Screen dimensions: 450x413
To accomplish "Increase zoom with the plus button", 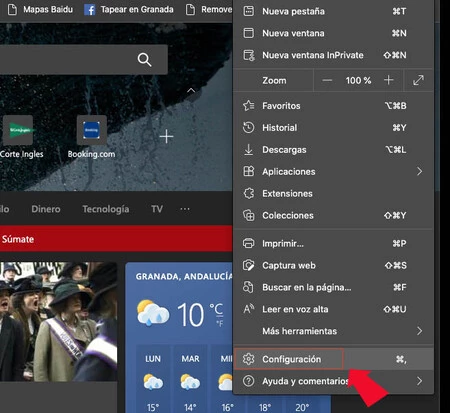I will 389,80.
